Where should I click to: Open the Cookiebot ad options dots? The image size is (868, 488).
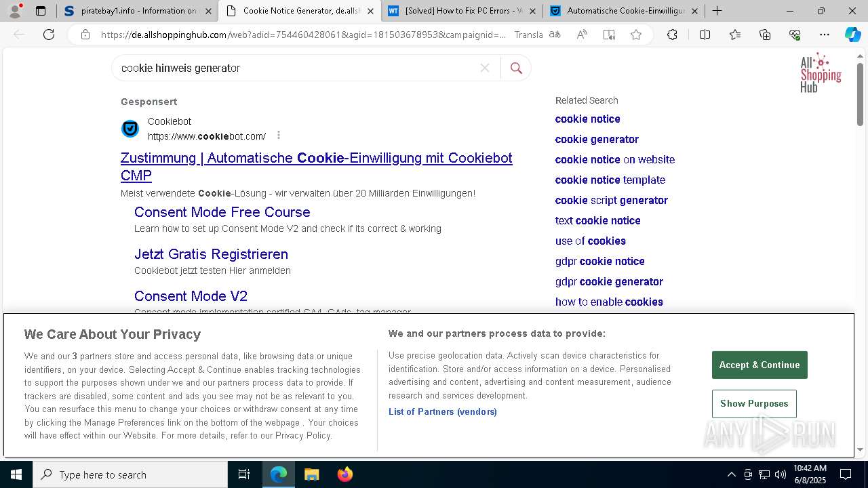tap(279, 136)
